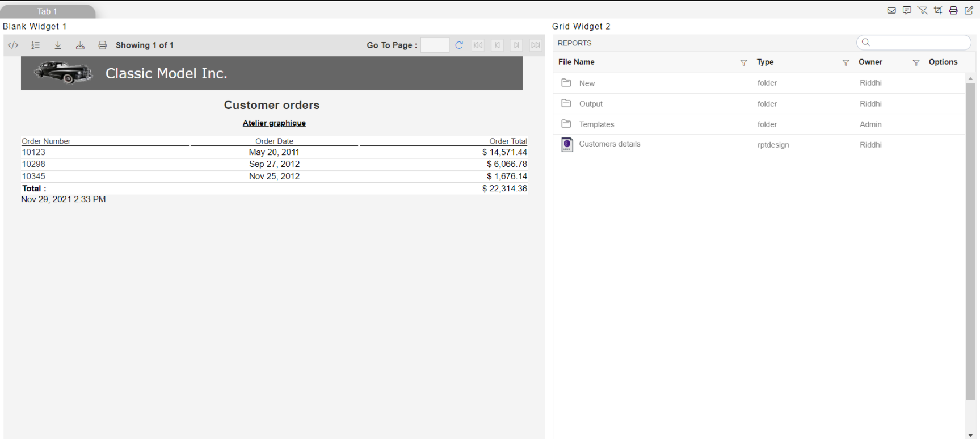Image resolution: width=980 pixels, height=439 pixels.
Task: Click the email envelope icon in top bar
Action: [x=891, y=10]
